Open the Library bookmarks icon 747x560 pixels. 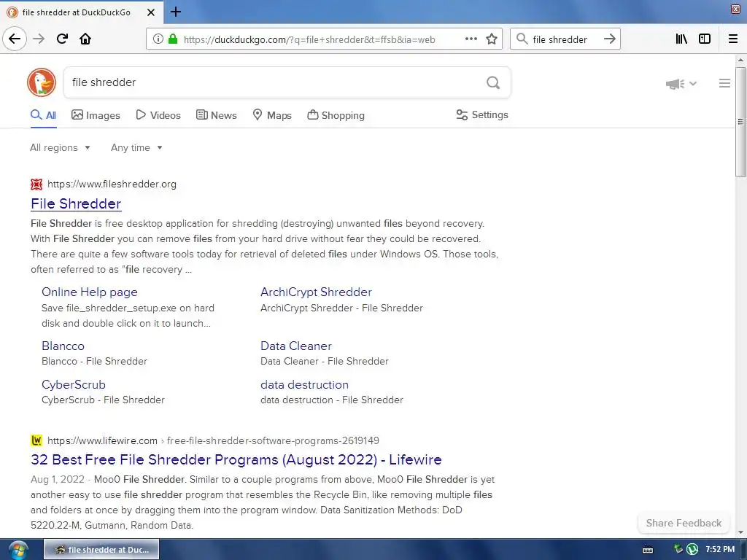coord(681,39)
